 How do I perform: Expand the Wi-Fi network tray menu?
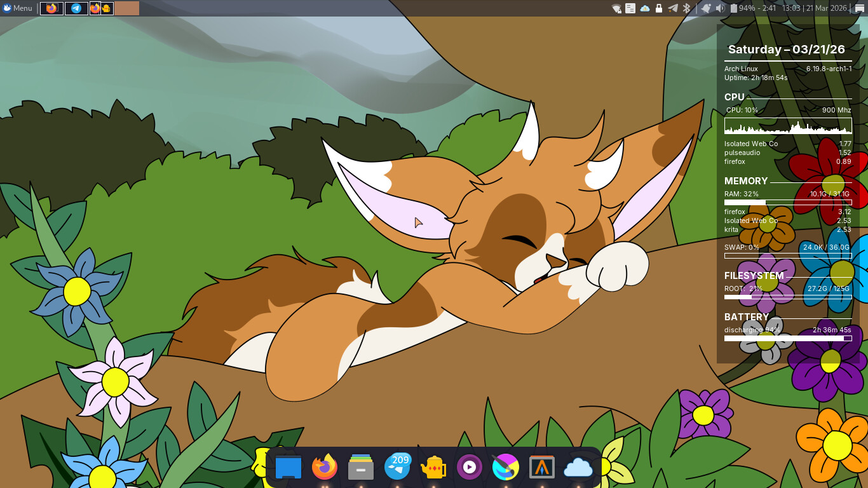point(616,8)
